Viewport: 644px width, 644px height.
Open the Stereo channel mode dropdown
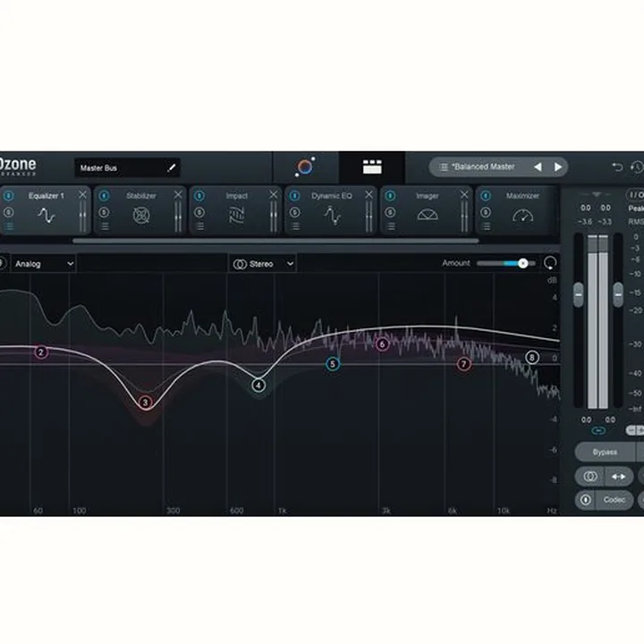262,264
